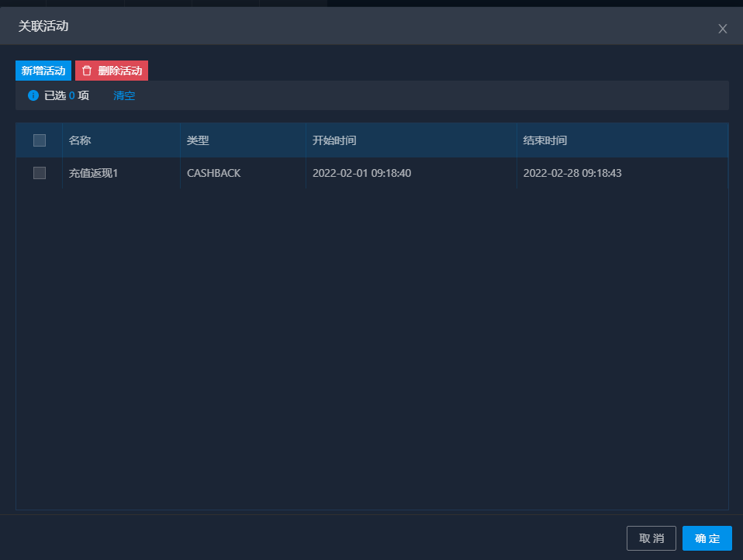
Task: Click the 结束时间 column header
Action: point(545,140)
